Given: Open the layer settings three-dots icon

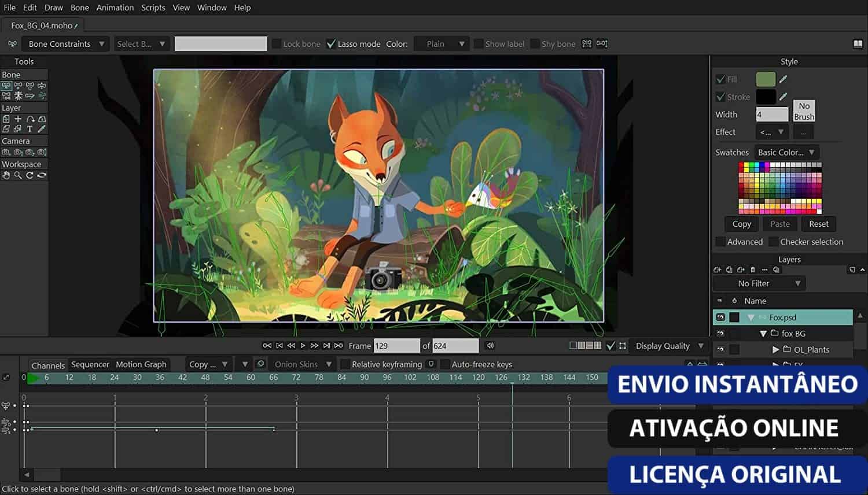Looking at the screenshot, I should click(x=764, y=270).
